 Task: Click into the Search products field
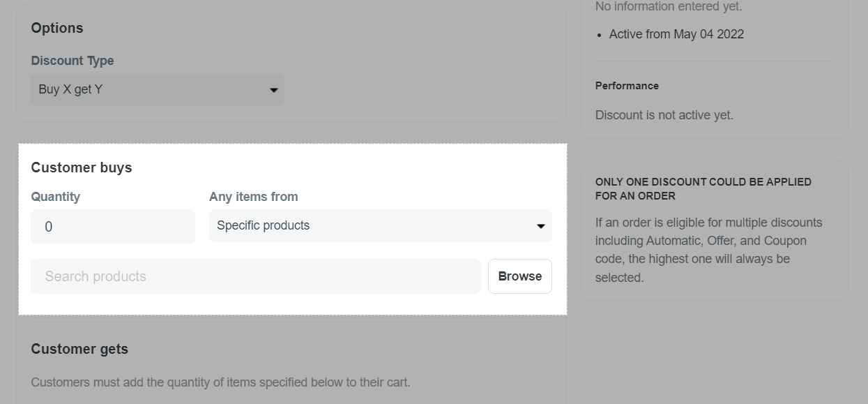tap(256, 276)
